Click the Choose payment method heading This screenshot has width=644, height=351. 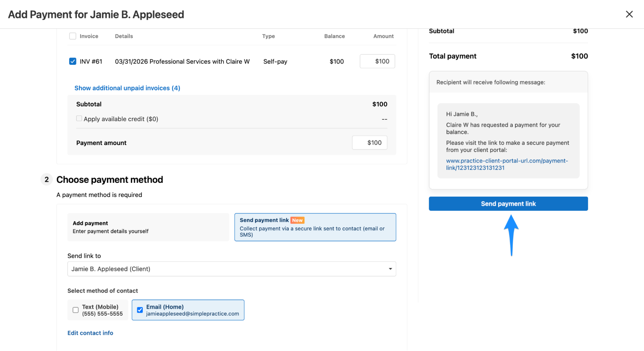[110, 180]
